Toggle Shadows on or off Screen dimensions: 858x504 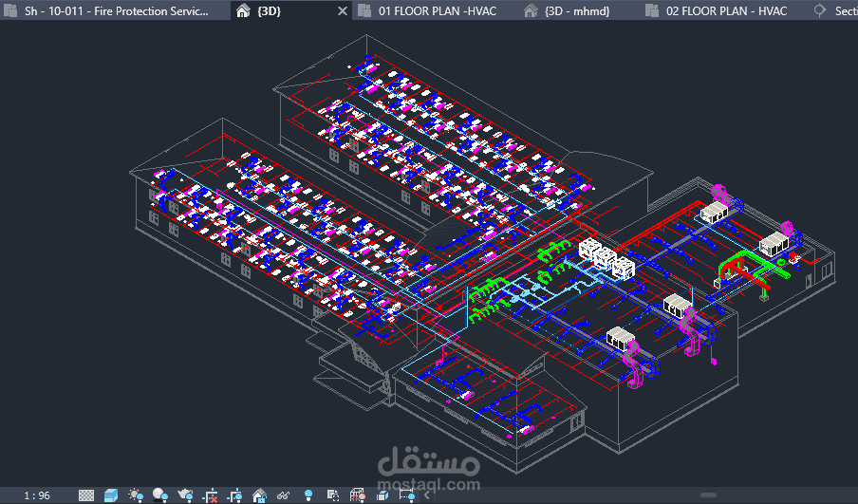pyautogui.click(x=159, y=495)
